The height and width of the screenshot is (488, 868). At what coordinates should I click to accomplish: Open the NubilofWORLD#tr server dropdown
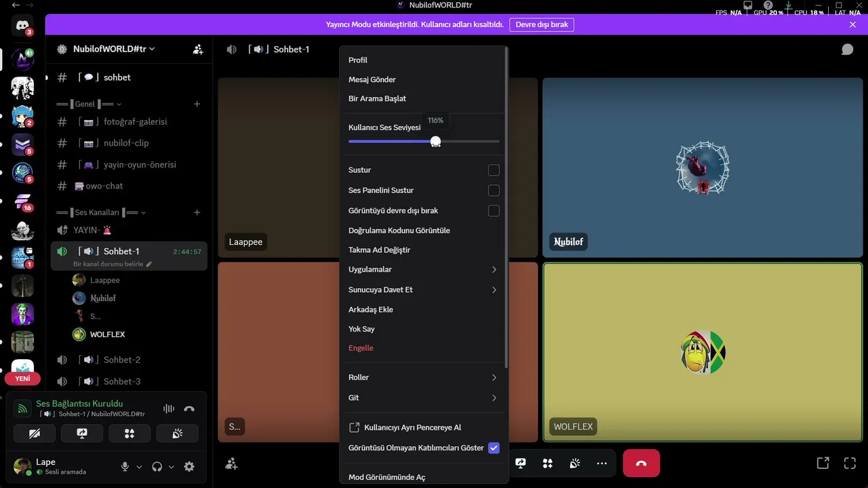pyautogui.click(x=113, y=49)
